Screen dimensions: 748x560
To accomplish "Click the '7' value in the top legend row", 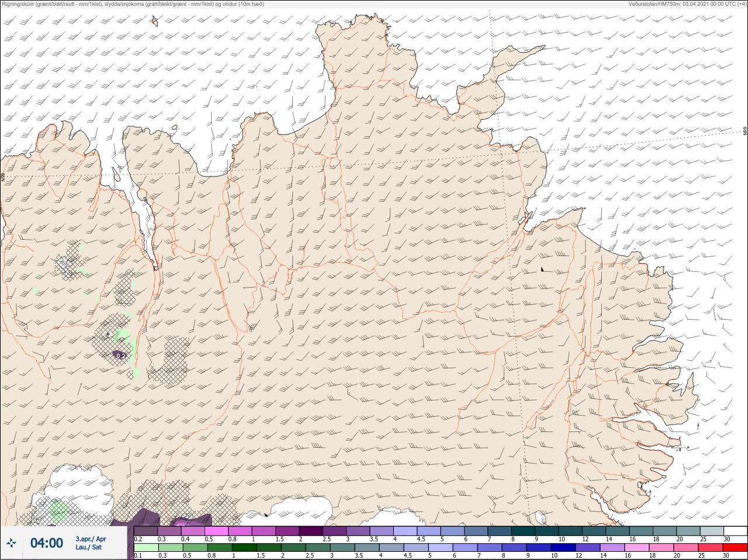I will (489, 539).
